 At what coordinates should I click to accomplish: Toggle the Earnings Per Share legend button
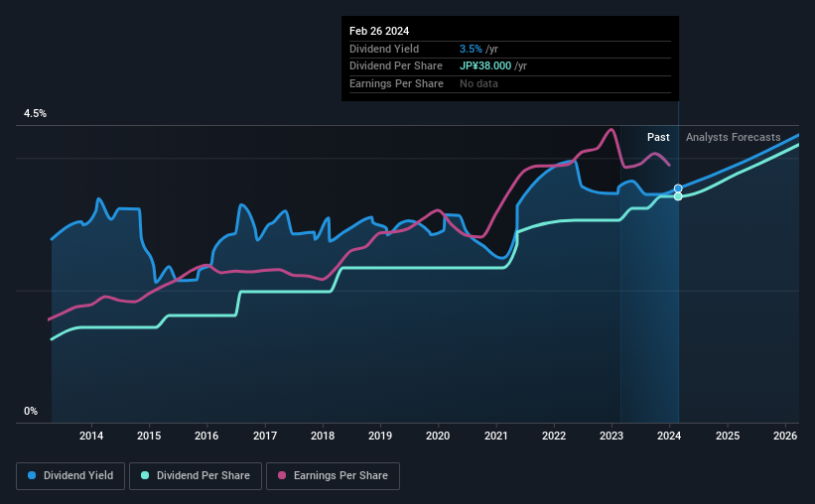(x=333, y=476)
